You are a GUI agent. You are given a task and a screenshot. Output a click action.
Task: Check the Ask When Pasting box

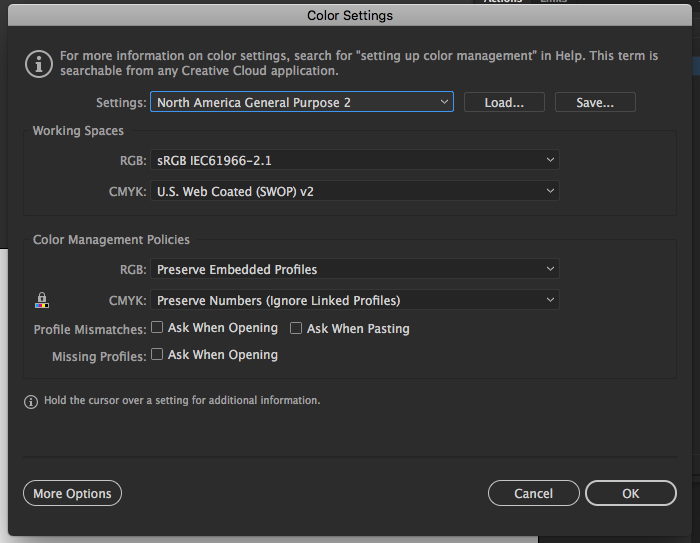(x=296, y=328)
